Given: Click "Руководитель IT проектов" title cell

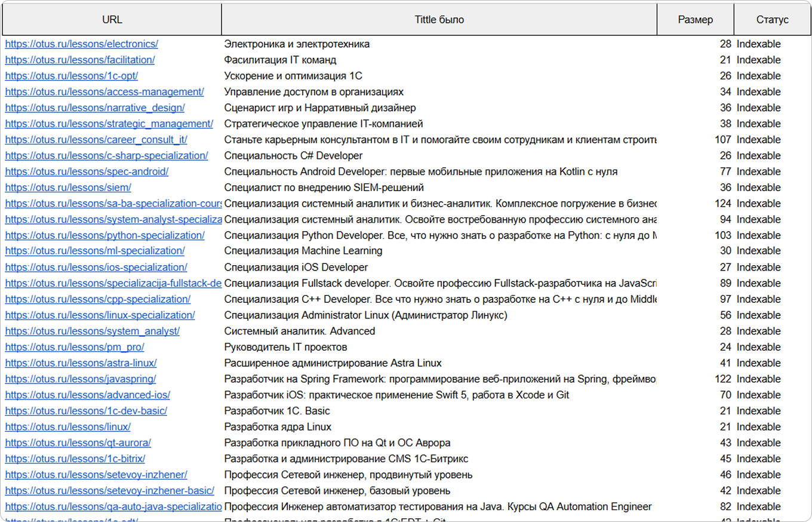Looking at the screenshot, I should (285, 347).
